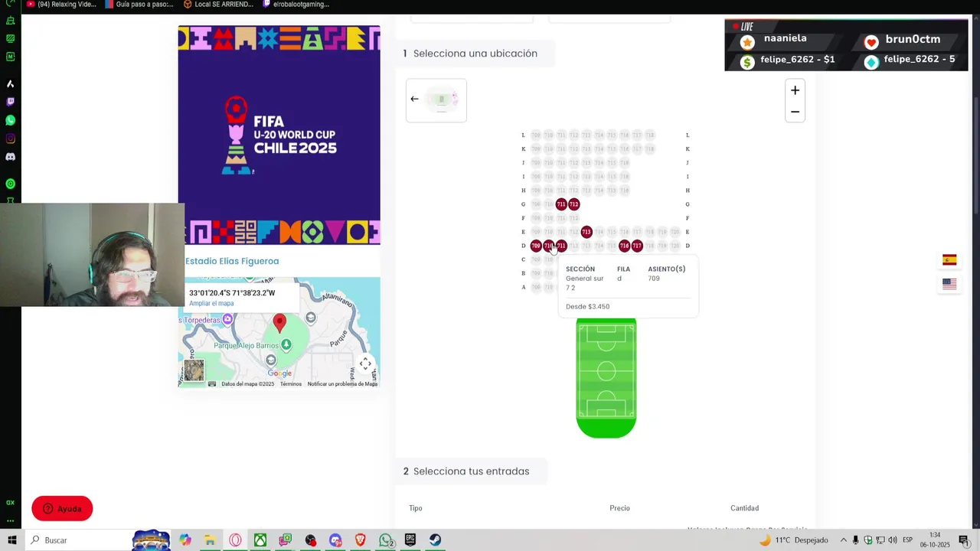Open notification center icon
980x551 pixels.
pos(964,540)
